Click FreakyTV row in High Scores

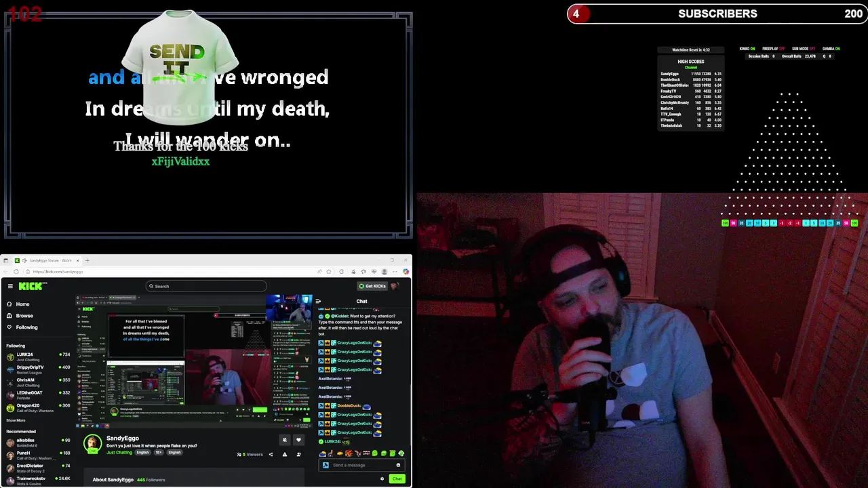[691, 91]
